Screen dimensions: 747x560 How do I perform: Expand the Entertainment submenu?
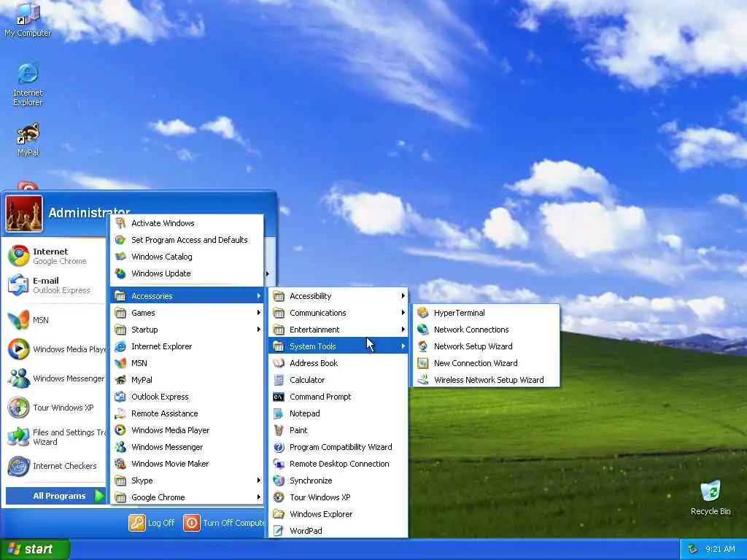point(338,330)
